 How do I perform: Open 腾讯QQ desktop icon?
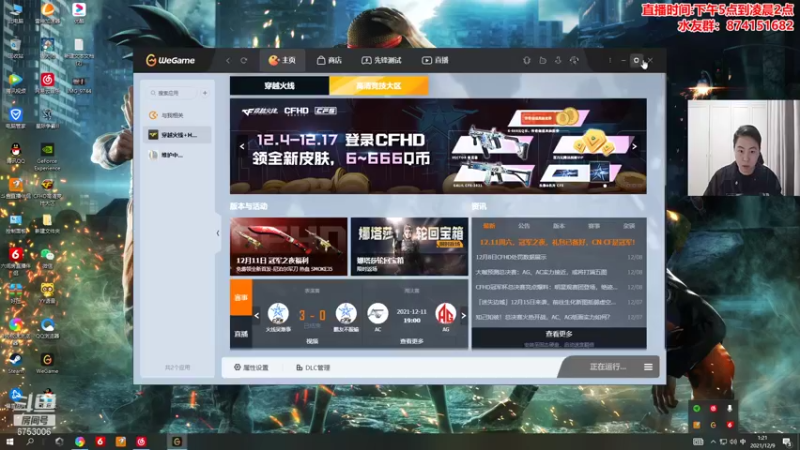coord(16,154)
